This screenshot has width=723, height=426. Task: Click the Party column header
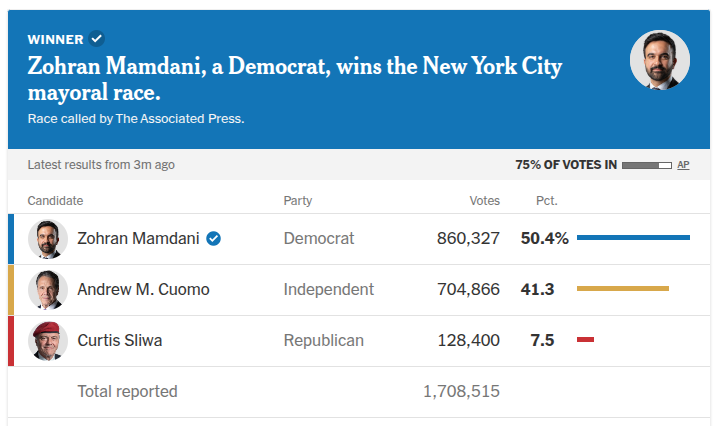(x=298, y=201)
